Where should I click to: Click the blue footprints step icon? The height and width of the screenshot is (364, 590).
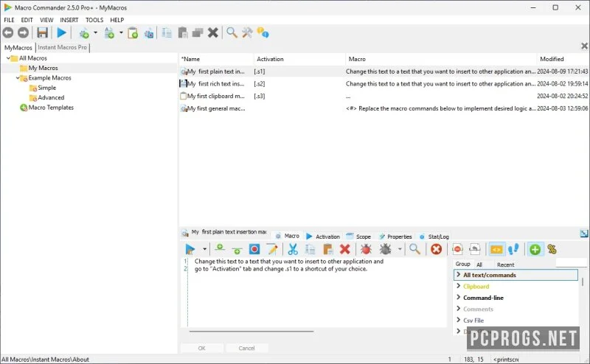point(513,249)
